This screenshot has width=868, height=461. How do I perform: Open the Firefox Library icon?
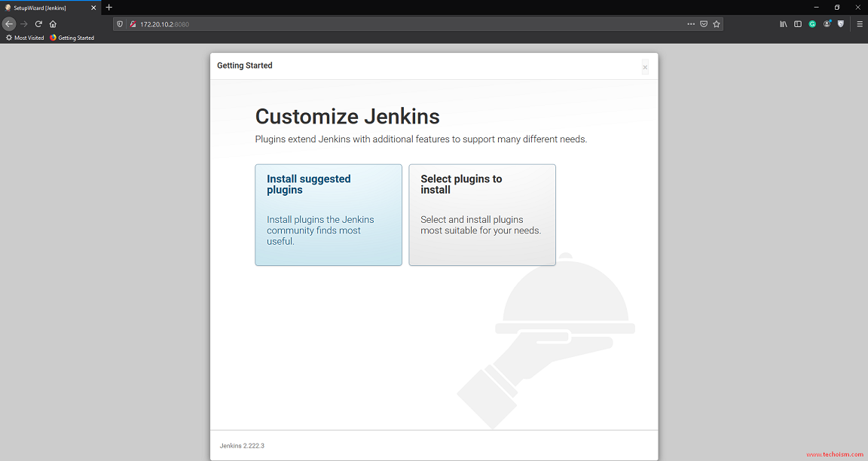click(784, 24)
